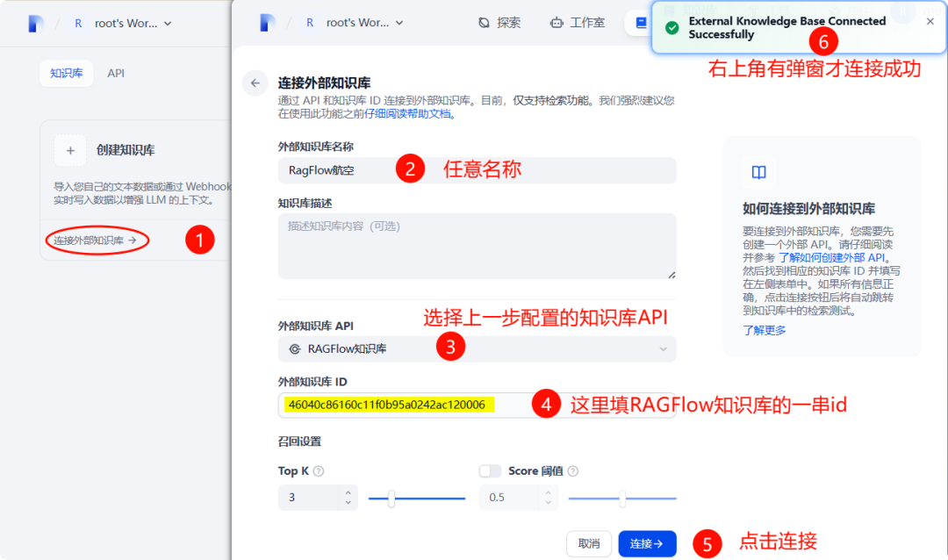Click the Top K slider handle
The width and height of the screenshot is (948, 560).
(391, 499)
